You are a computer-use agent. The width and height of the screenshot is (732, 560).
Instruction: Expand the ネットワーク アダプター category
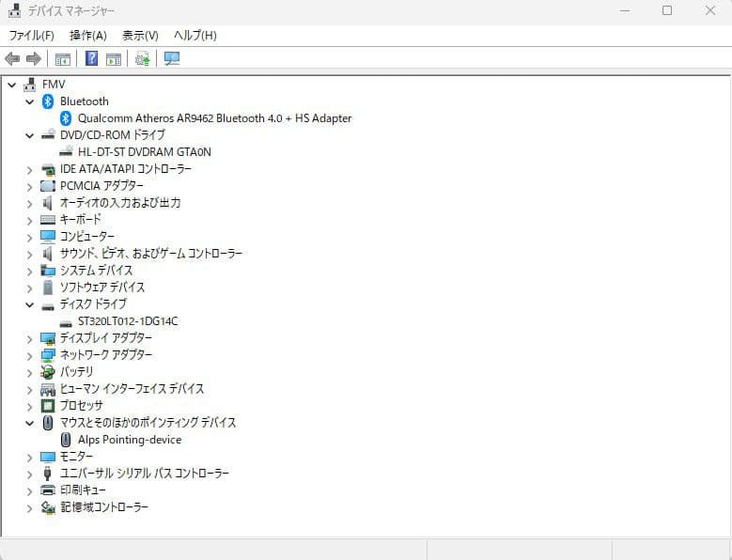[x=30, y=356]
